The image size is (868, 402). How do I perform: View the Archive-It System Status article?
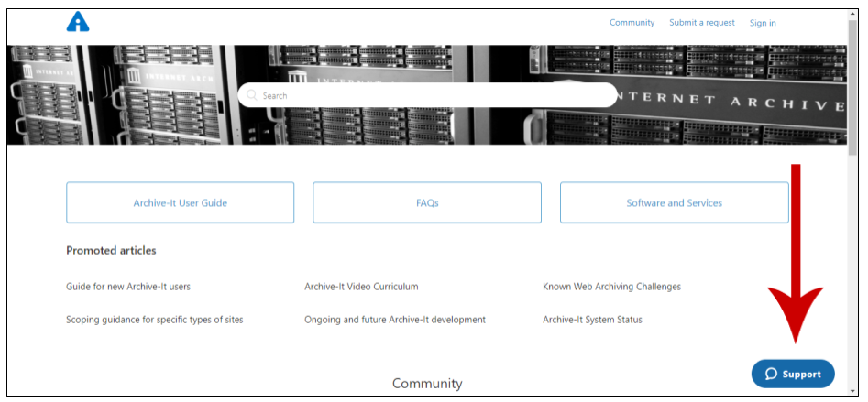coord(592,320)
